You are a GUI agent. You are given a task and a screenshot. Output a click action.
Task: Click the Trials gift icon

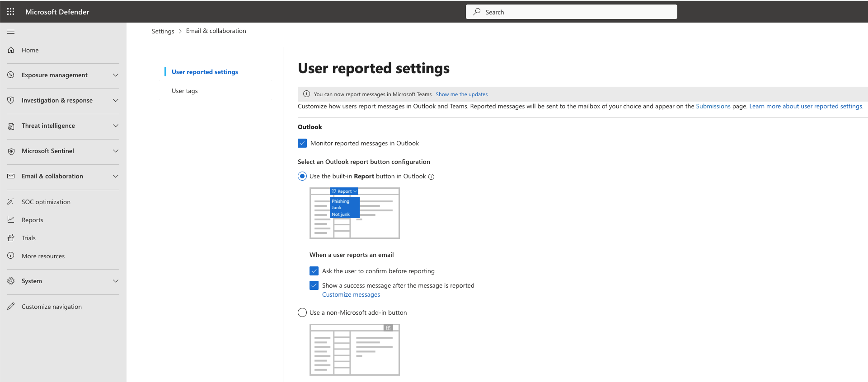click(x=11, y=238)
